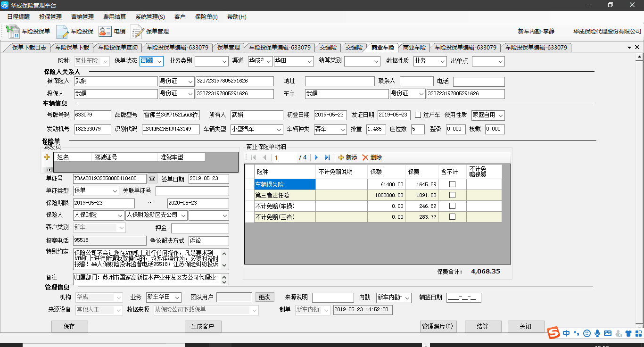The height and width of the screenshot is (347, 644).
Task: Click the yellow plus to add driver
Action: tap(47, 157)
